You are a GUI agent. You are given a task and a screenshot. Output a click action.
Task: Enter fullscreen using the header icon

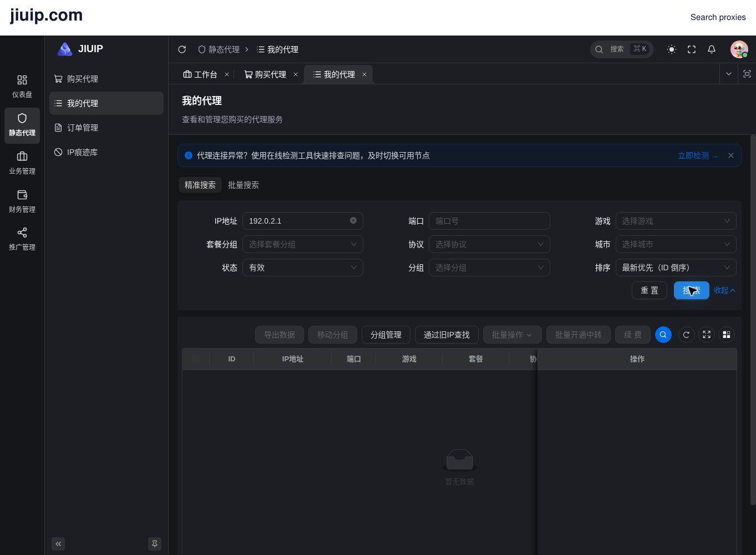pos(692,49)
